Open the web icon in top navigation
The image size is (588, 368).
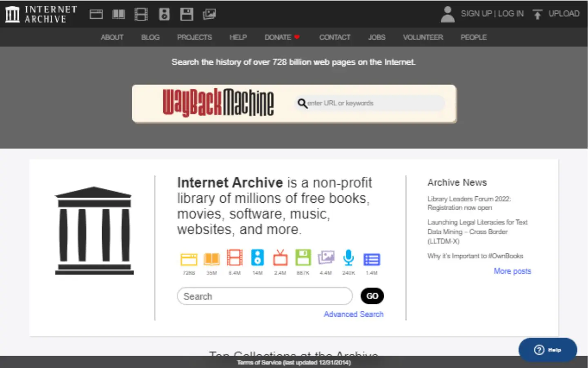point(96,14)
